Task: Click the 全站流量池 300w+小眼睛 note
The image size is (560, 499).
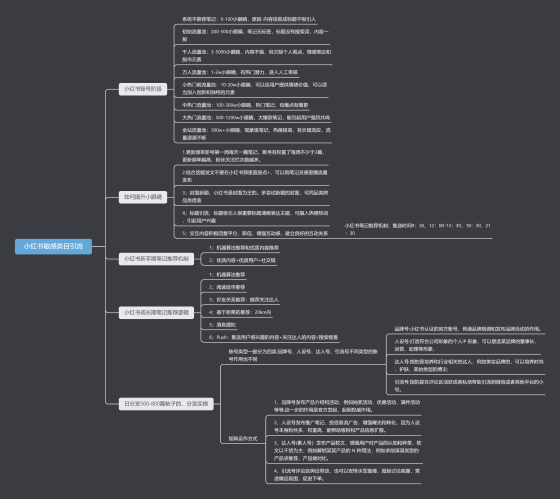Action: pos(256,134)
